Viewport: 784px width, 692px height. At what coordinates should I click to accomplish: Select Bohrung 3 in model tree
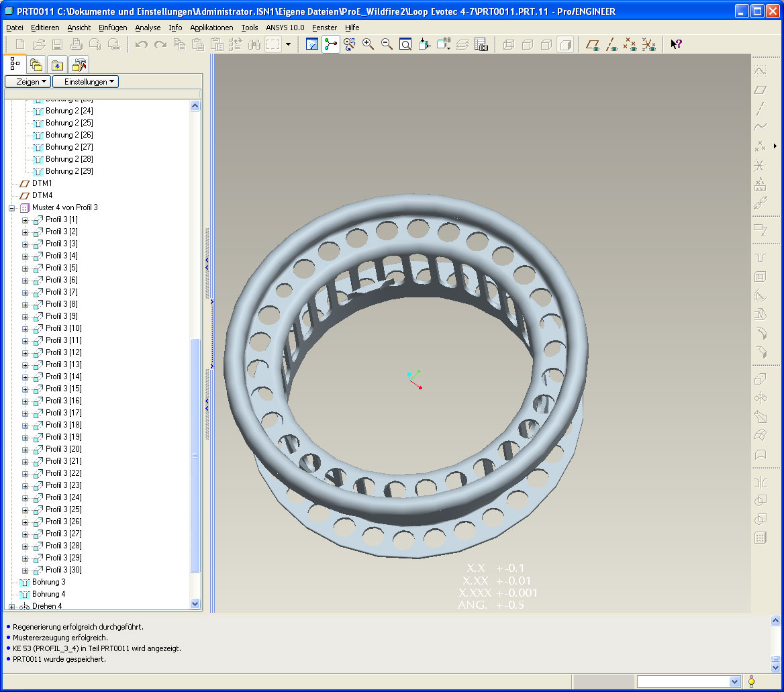[48, 582]
